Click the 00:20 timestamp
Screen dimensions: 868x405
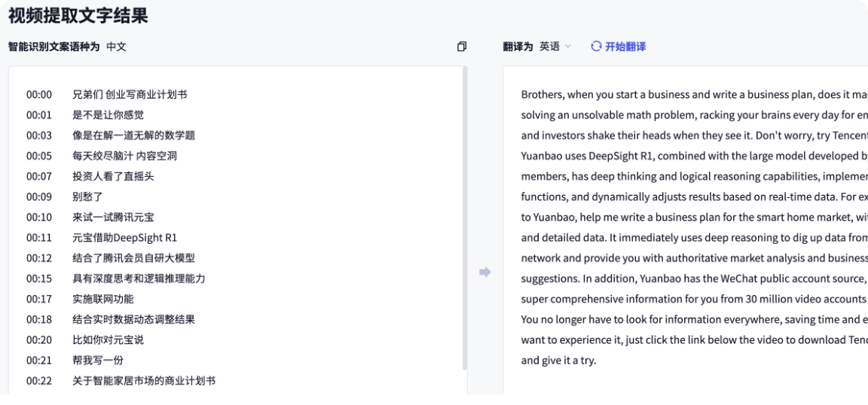pyautogui.click(x=38, y=340)
